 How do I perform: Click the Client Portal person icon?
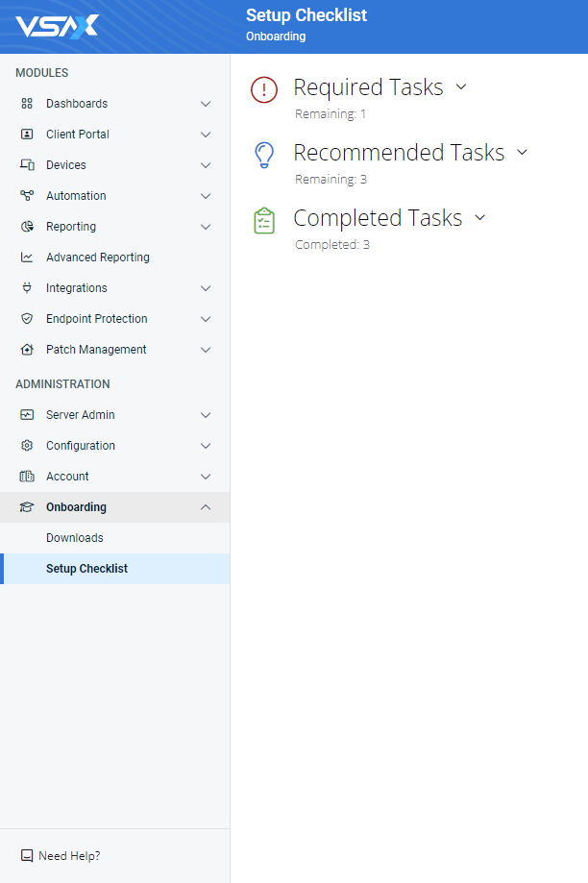(27, 134)
